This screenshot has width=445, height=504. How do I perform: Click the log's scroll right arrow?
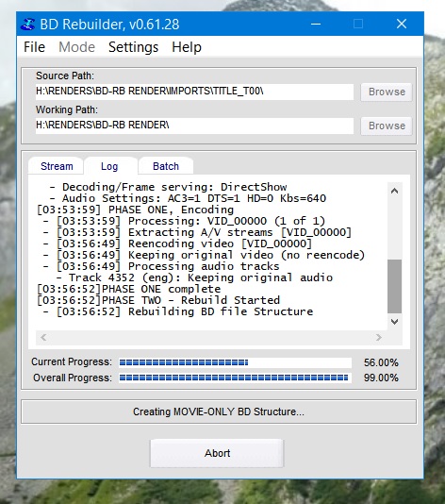coord(379,338)
